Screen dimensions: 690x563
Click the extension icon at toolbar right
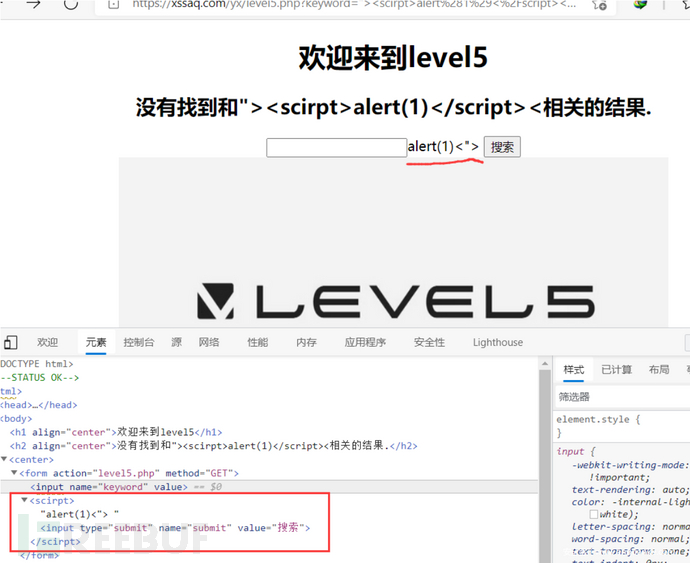tap(641, 4)
